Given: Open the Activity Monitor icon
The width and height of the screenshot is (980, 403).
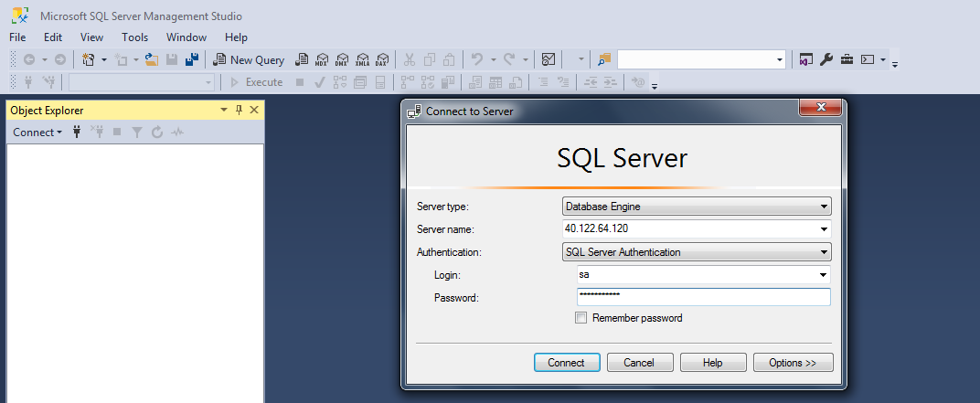Looking at the screenshot, I should tap(549, 60).
